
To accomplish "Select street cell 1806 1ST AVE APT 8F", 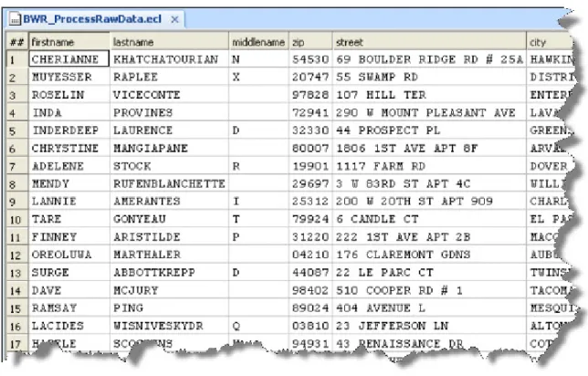I will [430, 148].
